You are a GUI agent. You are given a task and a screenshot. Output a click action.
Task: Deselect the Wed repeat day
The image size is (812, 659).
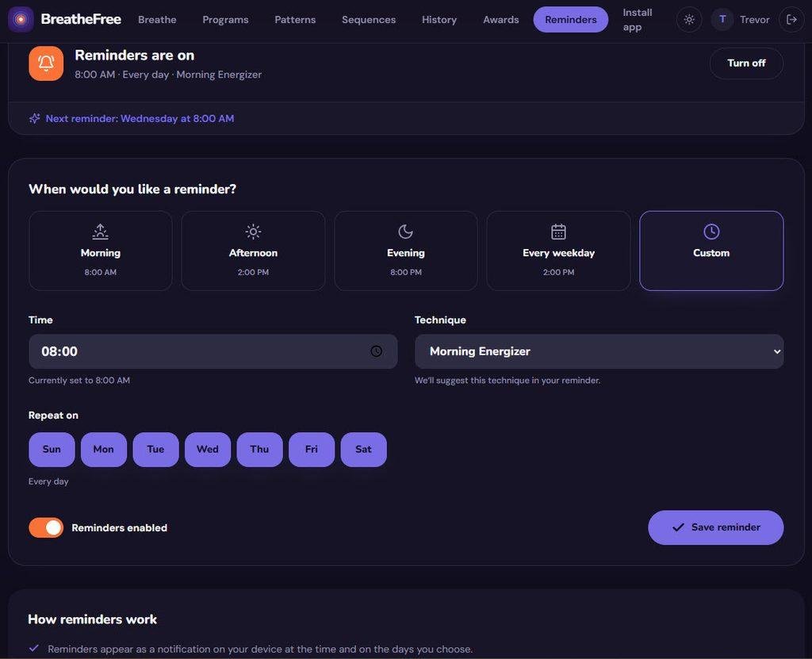pos(208,449)
